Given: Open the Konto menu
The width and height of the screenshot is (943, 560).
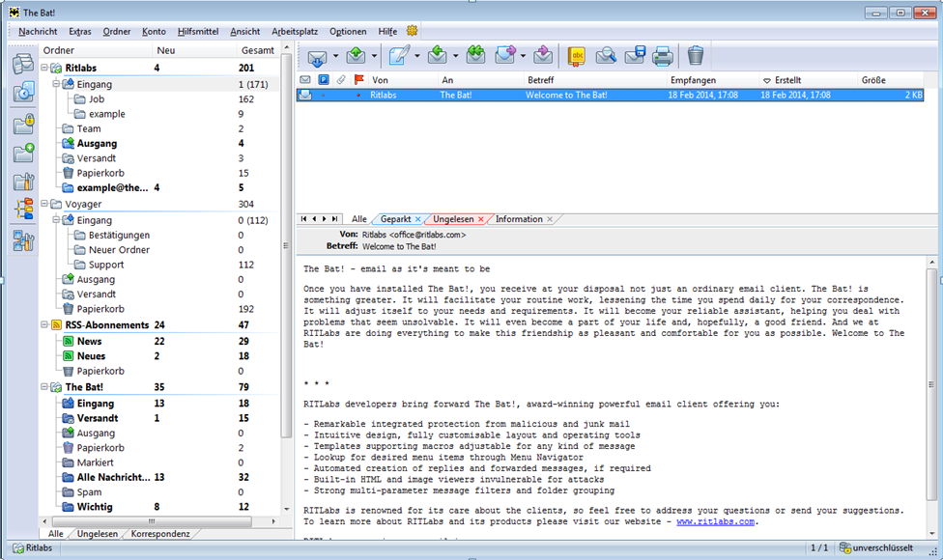Looking at the screenshot, I should pos(154,31).
